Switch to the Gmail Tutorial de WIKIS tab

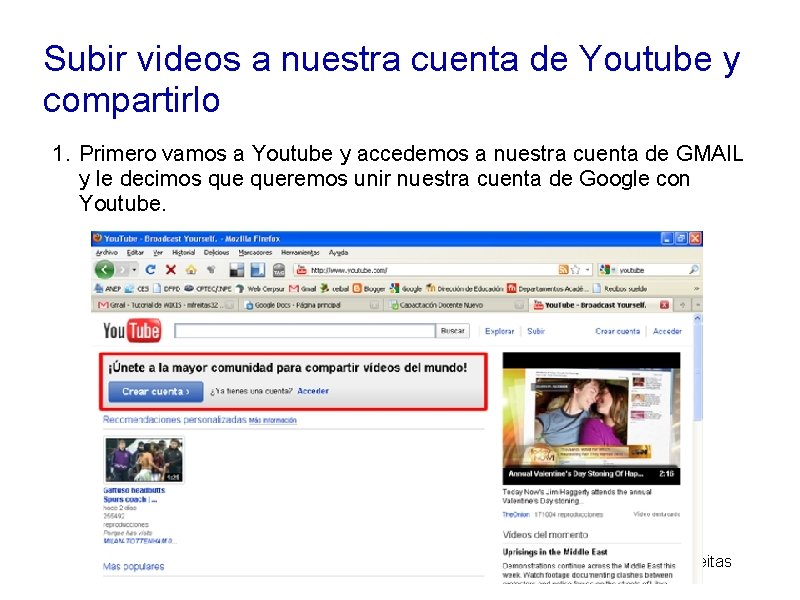point(165,305)
